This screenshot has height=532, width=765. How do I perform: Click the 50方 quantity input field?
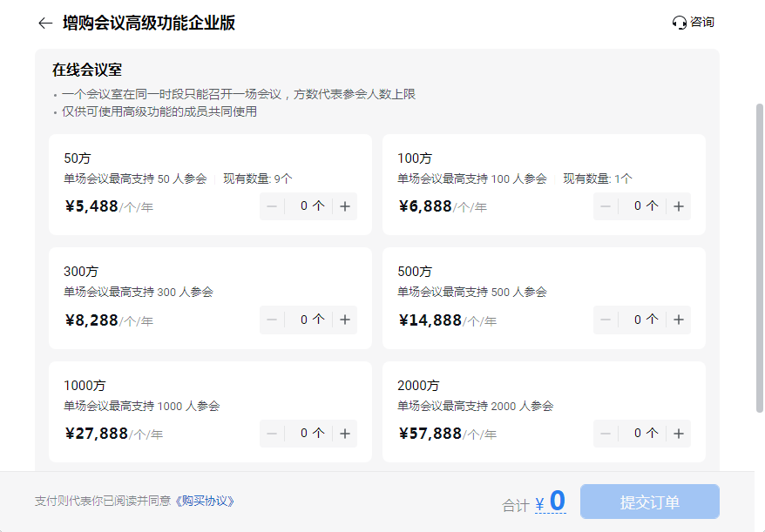point(308,206)
